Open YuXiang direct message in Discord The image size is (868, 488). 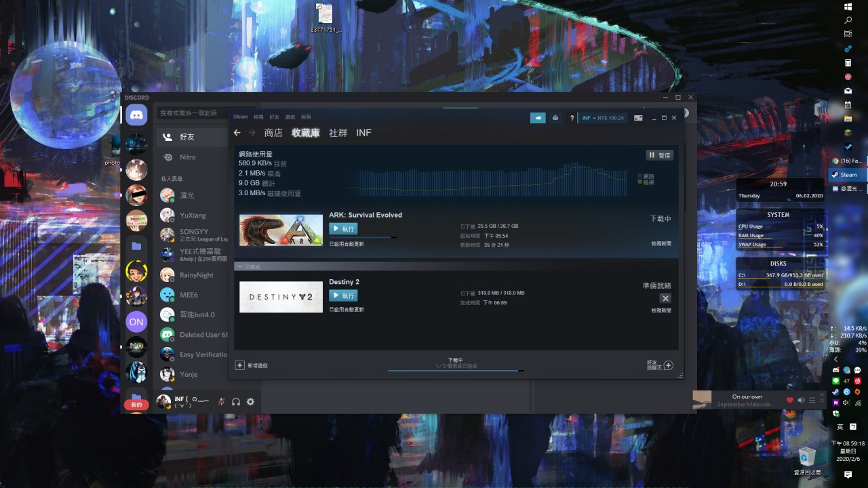(x=192, y=216)
